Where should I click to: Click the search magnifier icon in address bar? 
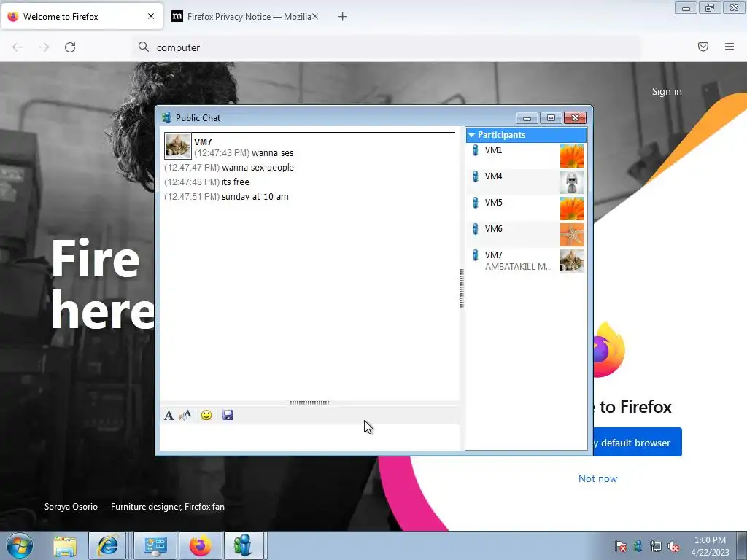click(144, 47)
